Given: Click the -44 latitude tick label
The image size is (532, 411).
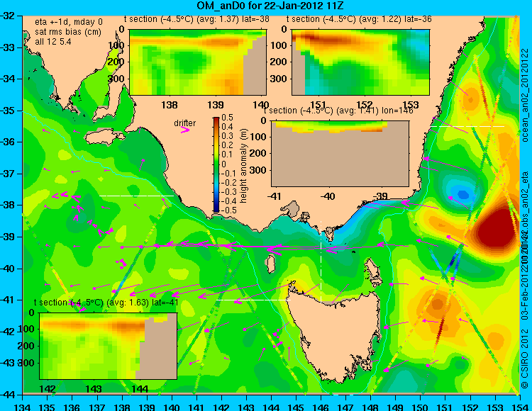Looking at the screenshot, I should click(8, 395).
